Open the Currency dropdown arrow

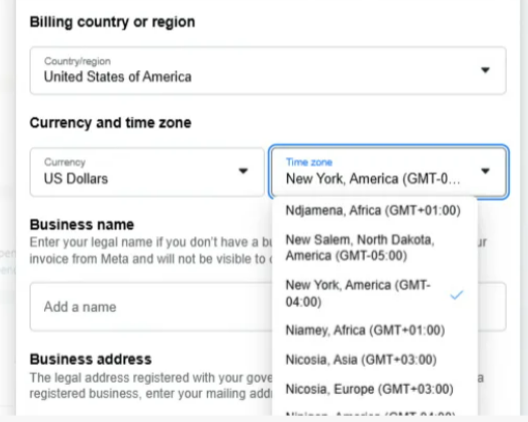(x=243, y=171)
